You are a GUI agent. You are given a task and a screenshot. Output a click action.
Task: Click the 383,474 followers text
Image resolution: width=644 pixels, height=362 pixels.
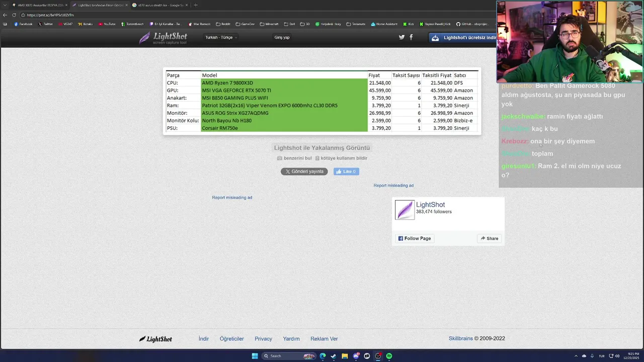[x=434, y=212]
